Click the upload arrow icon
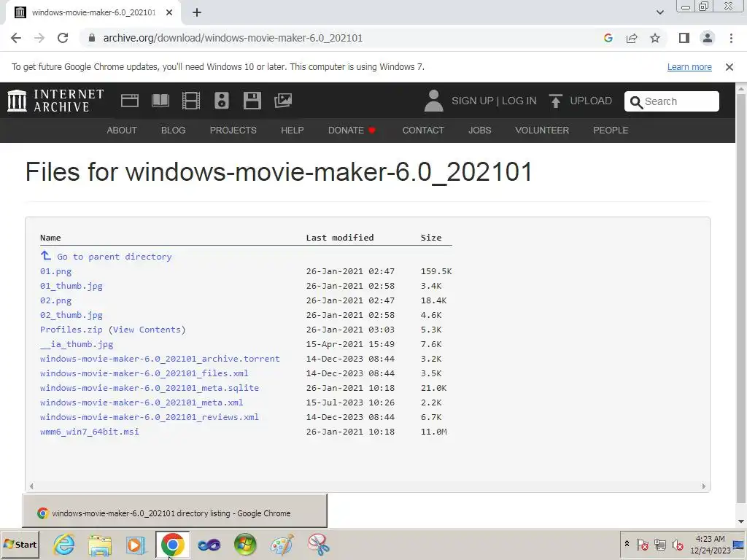This screenshot has width=747, height=560. point(555,101)
